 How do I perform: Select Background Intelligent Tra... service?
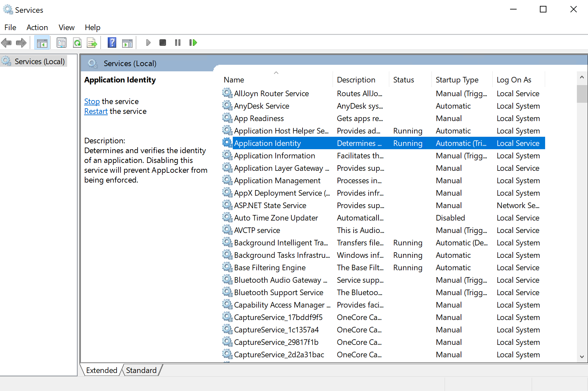pos(383,242)
